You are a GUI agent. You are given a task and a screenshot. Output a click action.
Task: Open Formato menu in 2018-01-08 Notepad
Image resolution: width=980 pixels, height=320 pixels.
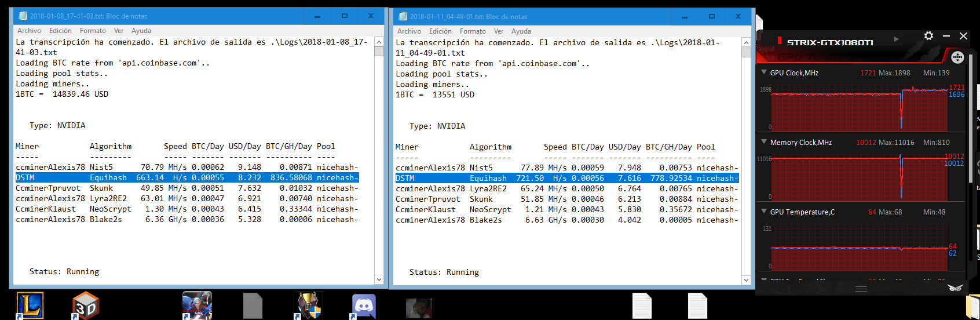tap(93, 31)
